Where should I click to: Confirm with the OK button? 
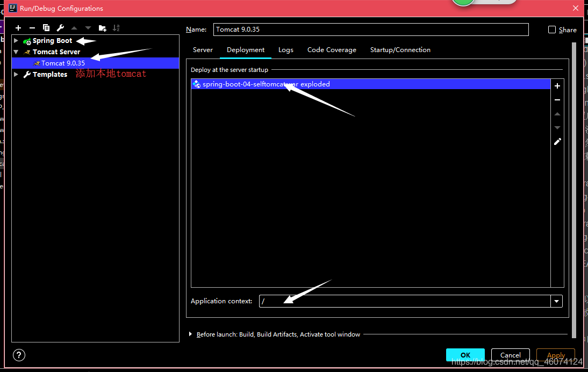point(465,355)
